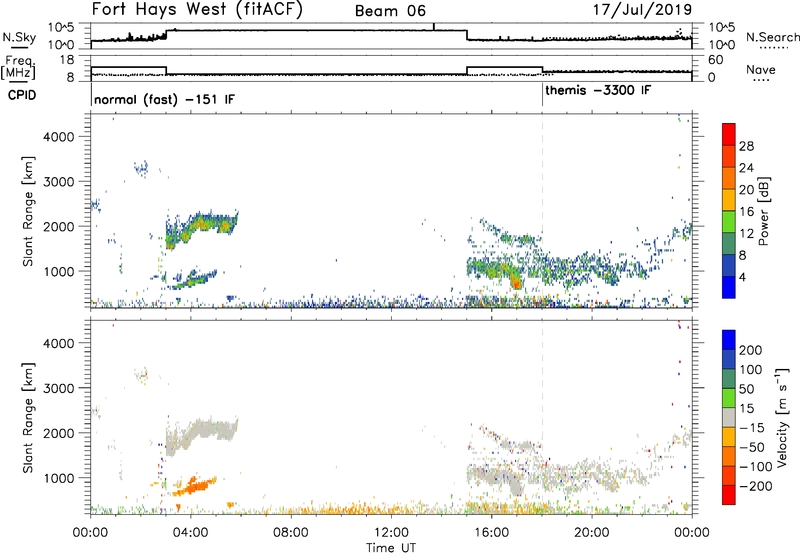Click the 'Freq. [MHz]' axis label
This screenshot has height=554, width=800.
[18, 67]
